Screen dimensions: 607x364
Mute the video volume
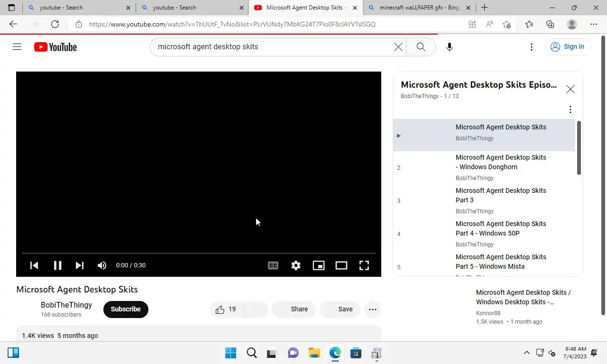click(x=102, y=265)
